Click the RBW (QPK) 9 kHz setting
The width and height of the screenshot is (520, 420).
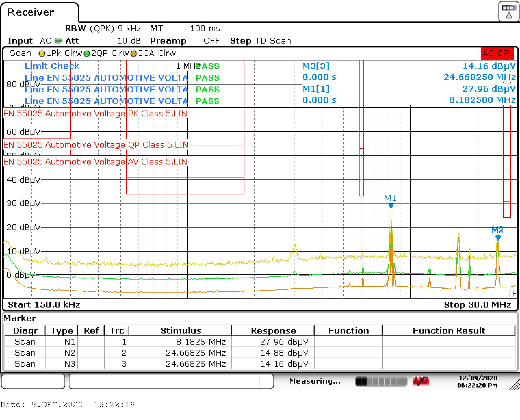click(x=103, y=29)
